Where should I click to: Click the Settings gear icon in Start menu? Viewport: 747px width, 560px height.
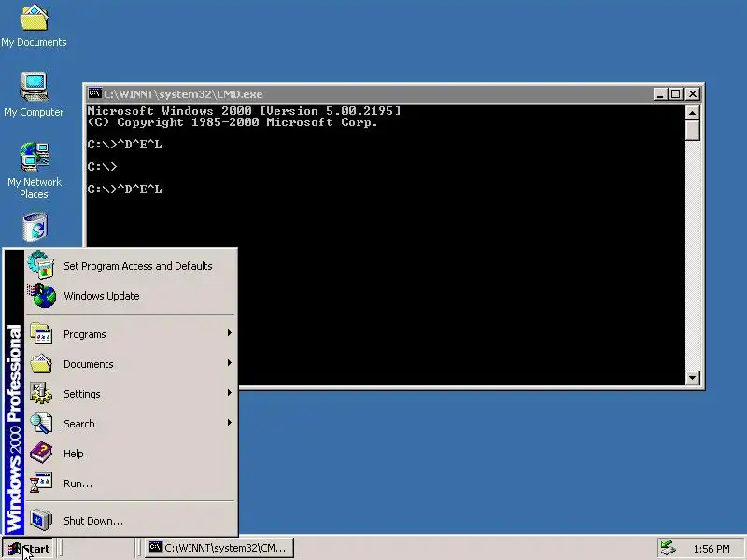pos(41,393)
